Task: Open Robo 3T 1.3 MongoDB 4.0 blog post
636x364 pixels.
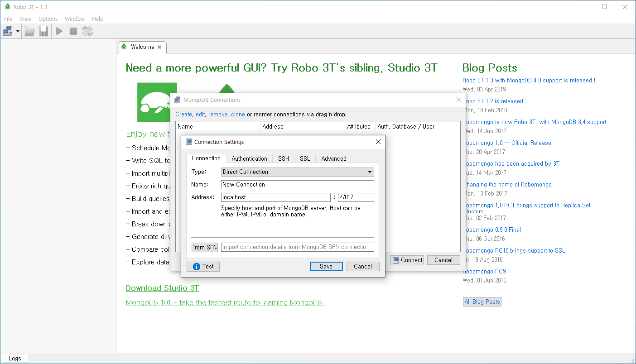Action: click(529, 80)
